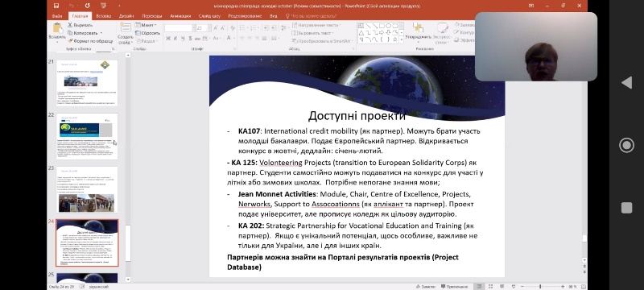Click the Undo arrow in title bar

[71, 6]
